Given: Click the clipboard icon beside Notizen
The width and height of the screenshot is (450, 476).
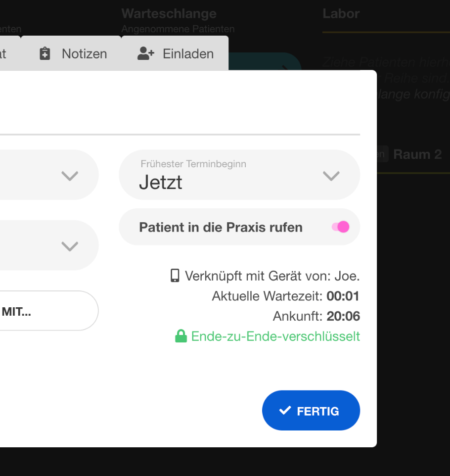Looking at the screenshot, I should pyautogui.click(x=45, y=53).
